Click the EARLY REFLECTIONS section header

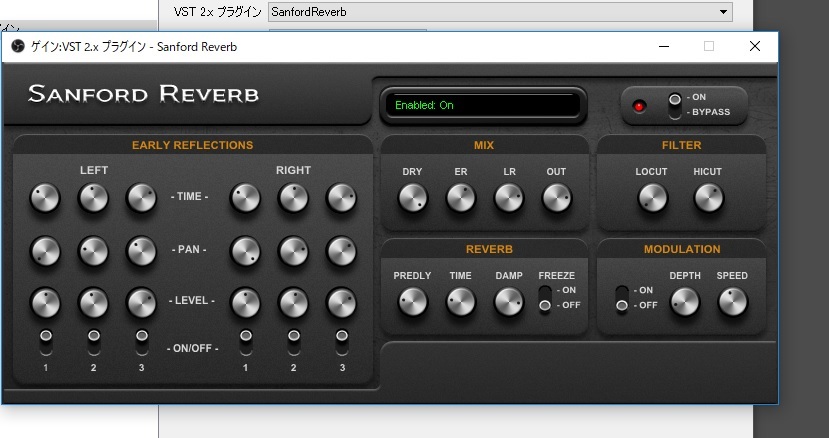coord(192,145)
